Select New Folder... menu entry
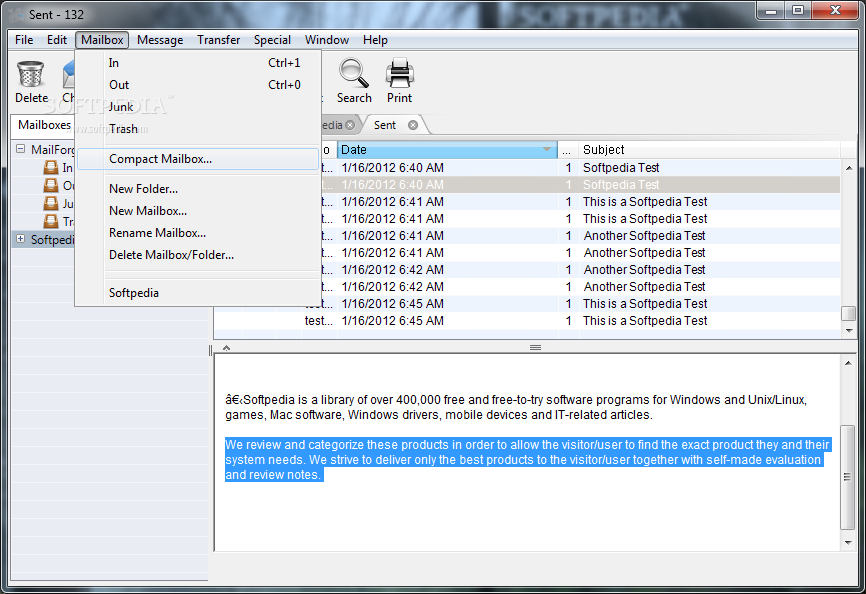This screenshot has height=594, width=866. 198,189
